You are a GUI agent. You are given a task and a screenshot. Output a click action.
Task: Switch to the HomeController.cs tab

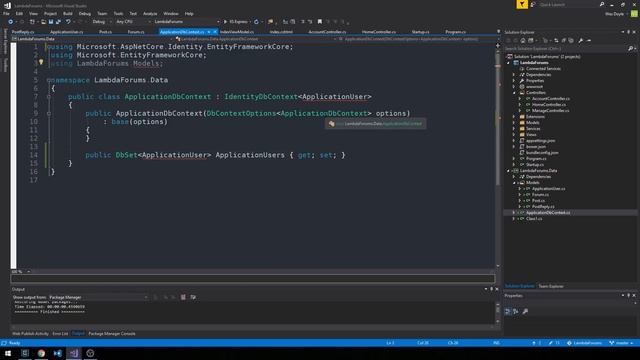tap(379, 31)
